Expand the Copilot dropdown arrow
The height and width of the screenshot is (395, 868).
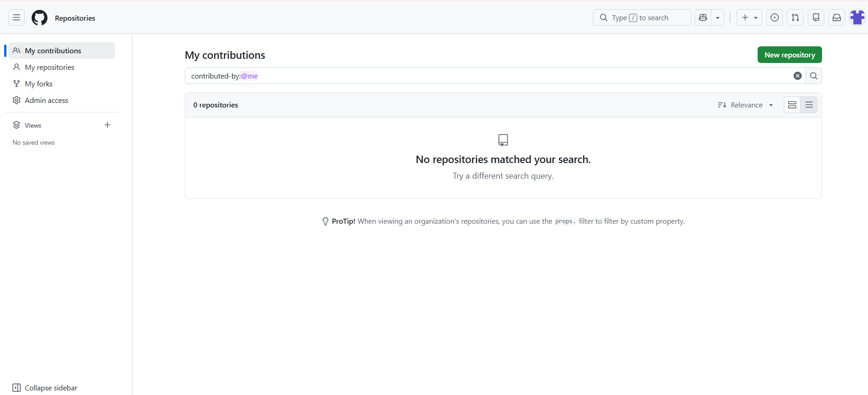[718, 17]
